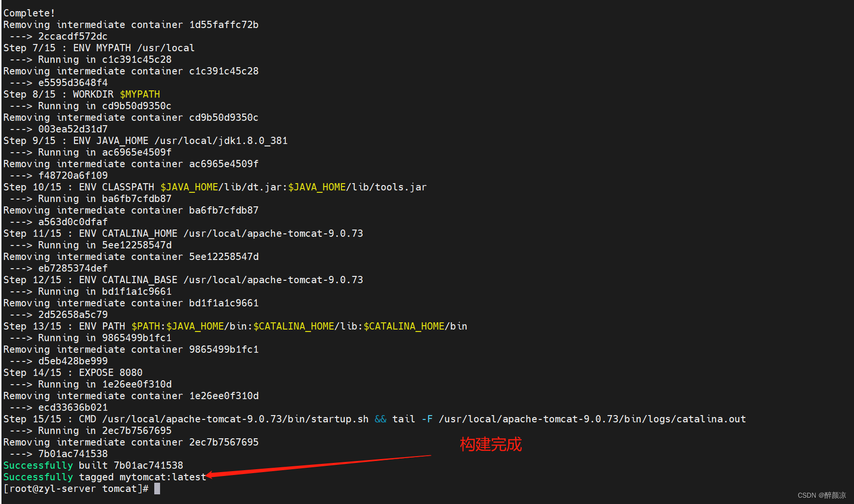Click "Removing intermediate container 1e26ee0f310d" line

coord(131,396)
